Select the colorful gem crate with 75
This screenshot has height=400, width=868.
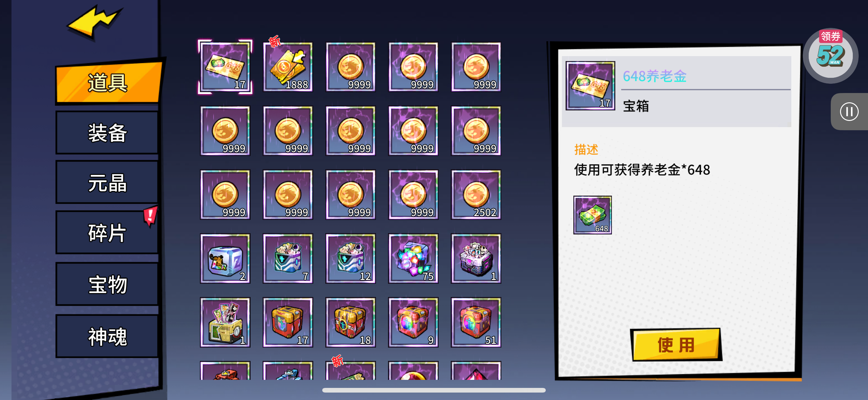413,258
